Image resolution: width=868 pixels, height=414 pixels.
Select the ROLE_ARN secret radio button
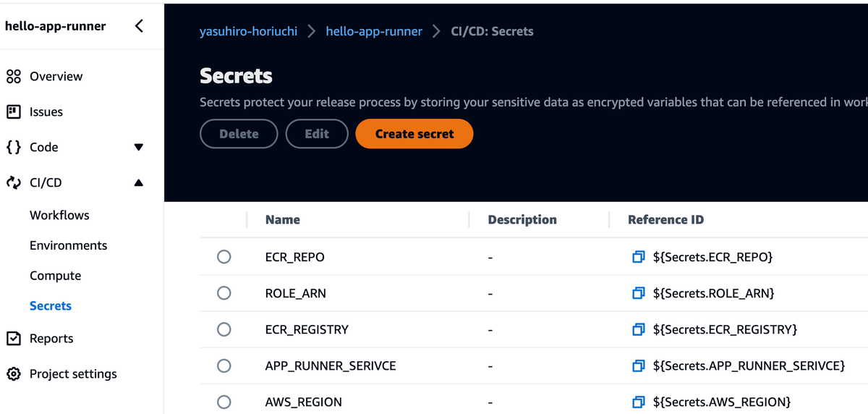click(x=224, y=293)
